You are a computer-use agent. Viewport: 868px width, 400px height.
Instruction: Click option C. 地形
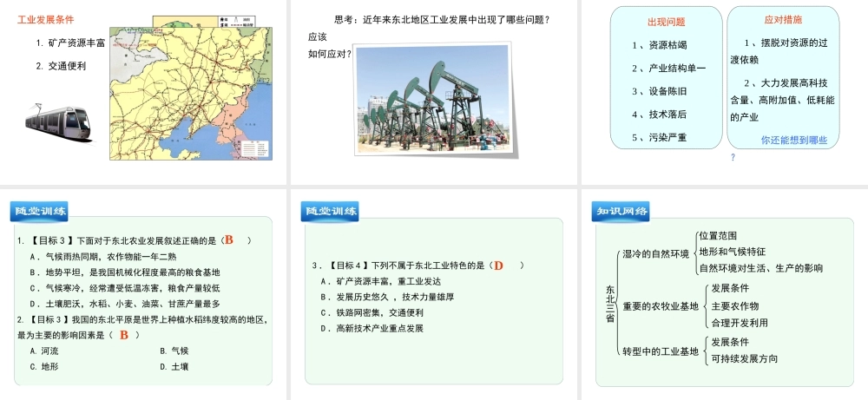point(44,366)
